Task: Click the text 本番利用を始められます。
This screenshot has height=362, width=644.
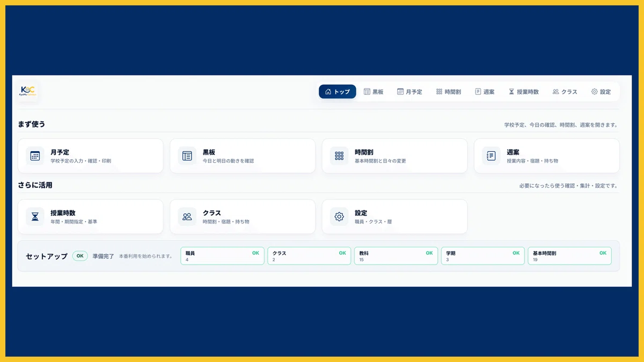Action: click(x=146, y=256)
